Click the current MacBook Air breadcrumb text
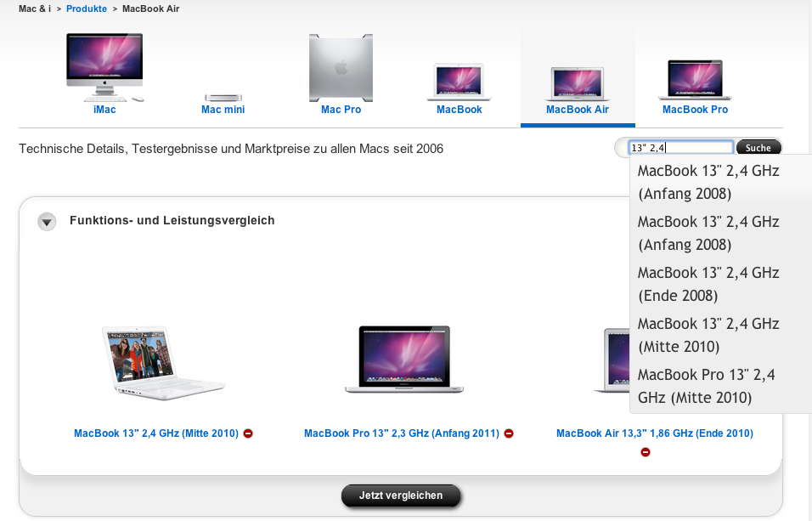 (x=150, y=8)
